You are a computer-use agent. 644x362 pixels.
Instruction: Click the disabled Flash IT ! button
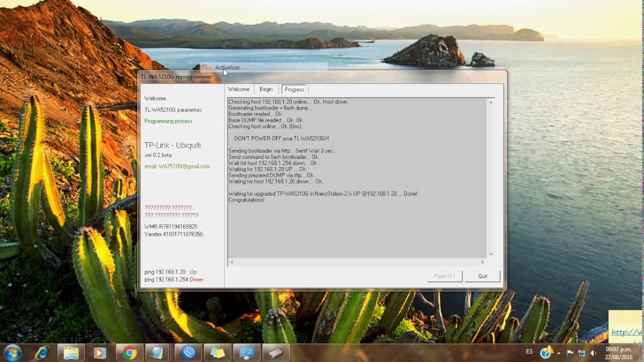coord(445,276)
